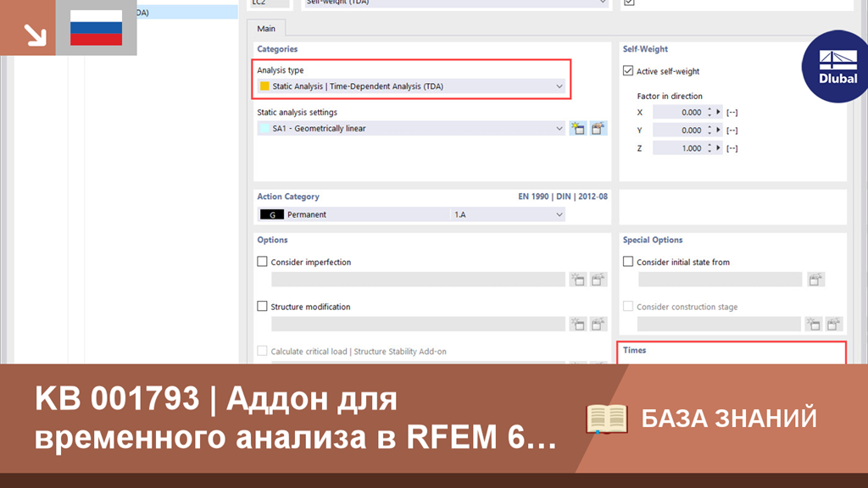Open right arrow menu for Z factor
Image resolution: width=868 pixels, height=488 pixels.
coord(719,148)
